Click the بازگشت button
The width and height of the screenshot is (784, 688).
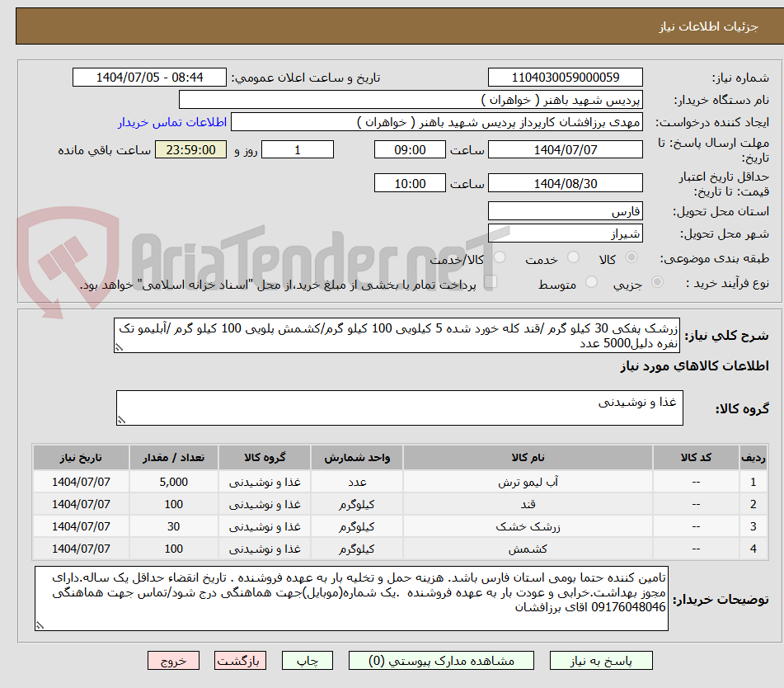tap(240, 660)
